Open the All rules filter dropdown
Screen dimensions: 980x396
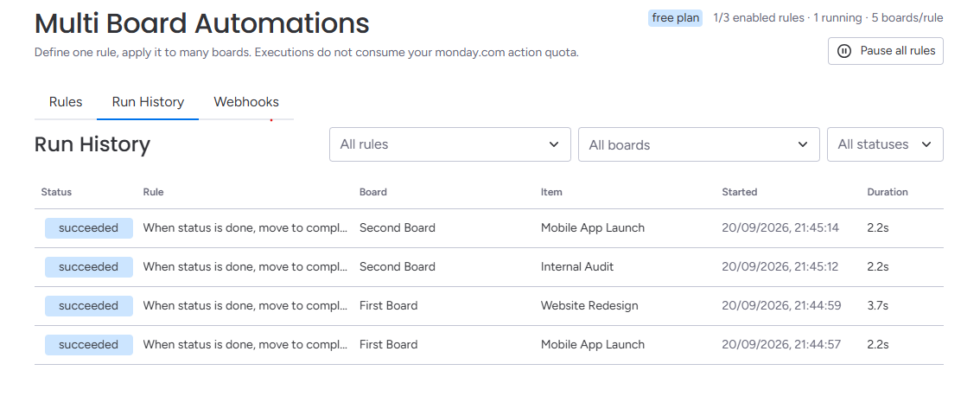coord(450,144)
